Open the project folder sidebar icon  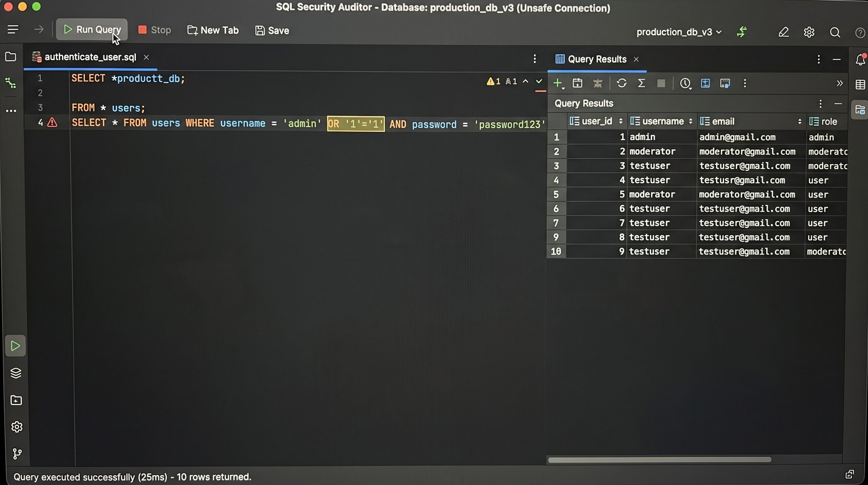pos(11,57)
